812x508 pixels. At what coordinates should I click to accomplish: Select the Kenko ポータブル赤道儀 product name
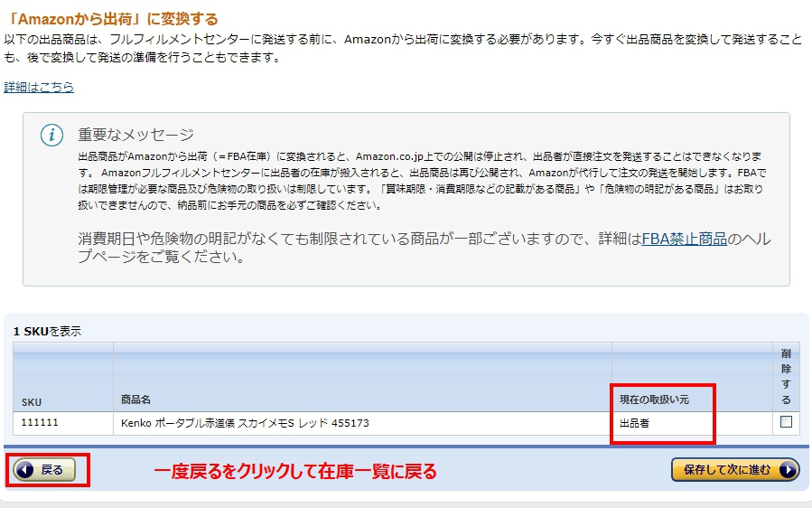[245, 423]
